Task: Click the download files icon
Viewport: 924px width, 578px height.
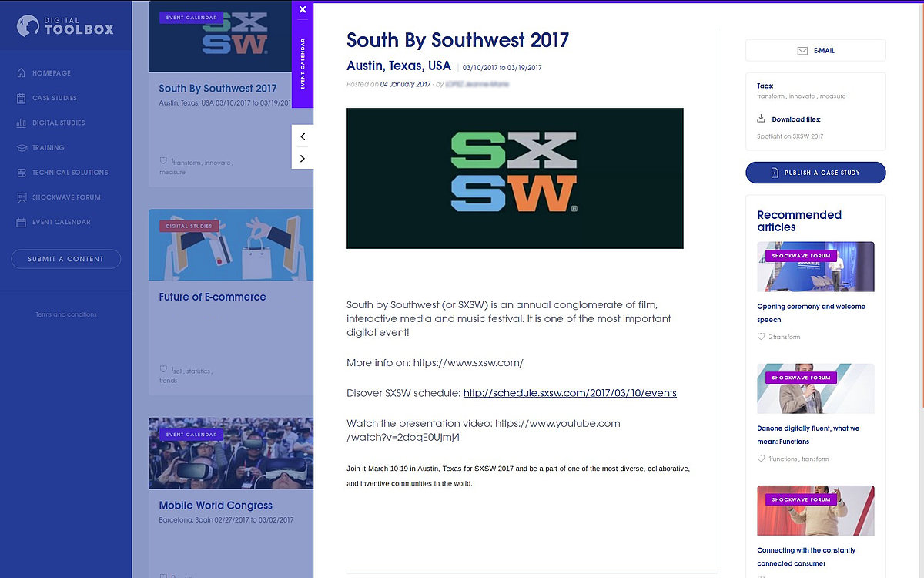Action: (x=762, y=119)
